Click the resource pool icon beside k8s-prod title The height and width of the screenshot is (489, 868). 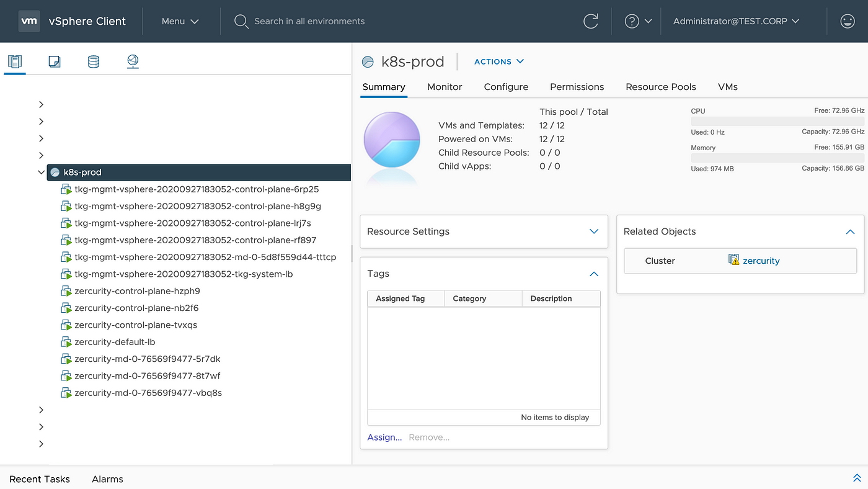[368, 62]
